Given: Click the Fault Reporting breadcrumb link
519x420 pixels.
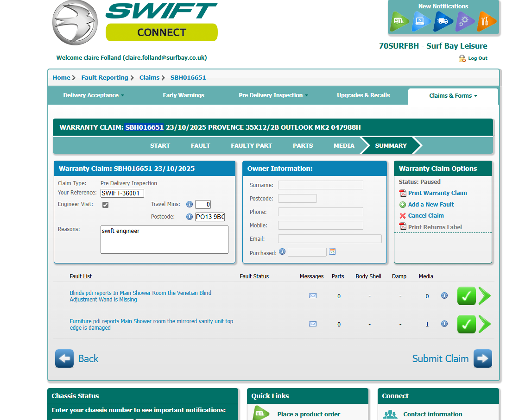Looking at the screenshot, I should [105, 77].
